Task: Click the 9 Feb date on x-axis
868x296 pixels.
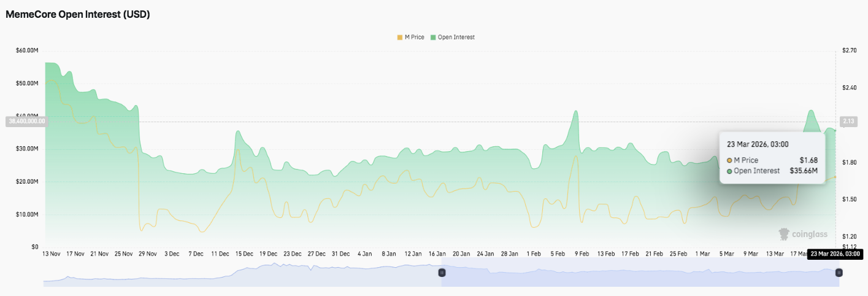Action: click(582, 254)
